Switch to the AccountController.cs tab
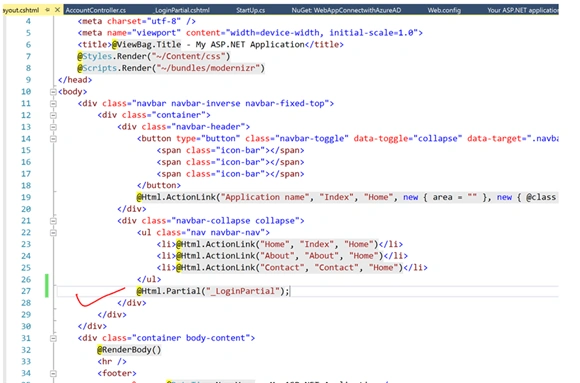 (95, 10)
